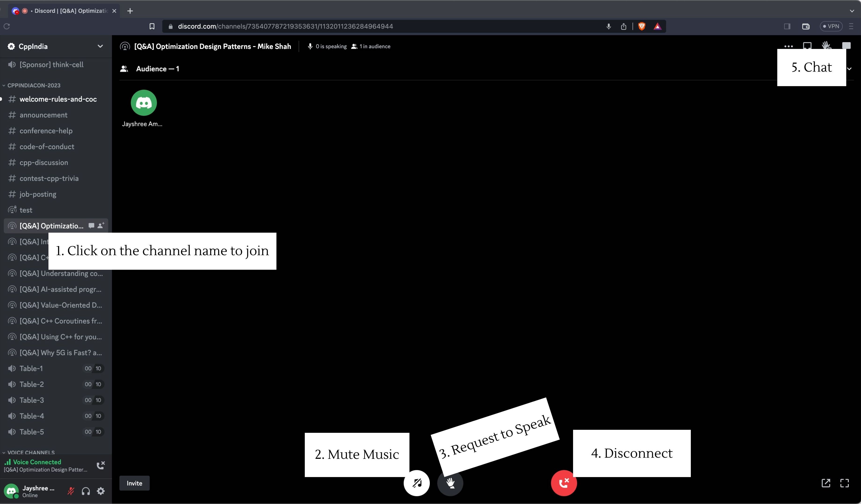This screenshot has width=861, height=504.
Task: Toggle the red muted microphone in user panel
Action: coord(71,491)
